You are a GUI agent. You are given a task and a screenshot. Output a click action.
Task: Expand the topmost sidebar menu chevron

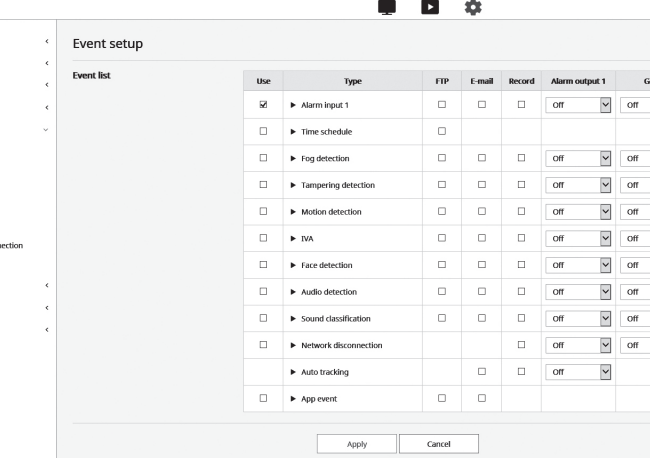(x=47, y=41)
